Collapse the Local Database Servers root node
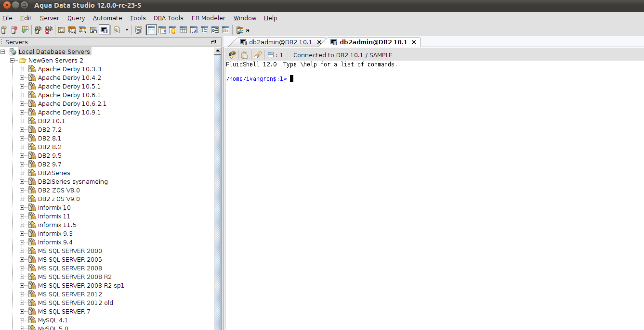 click(3, 51)
